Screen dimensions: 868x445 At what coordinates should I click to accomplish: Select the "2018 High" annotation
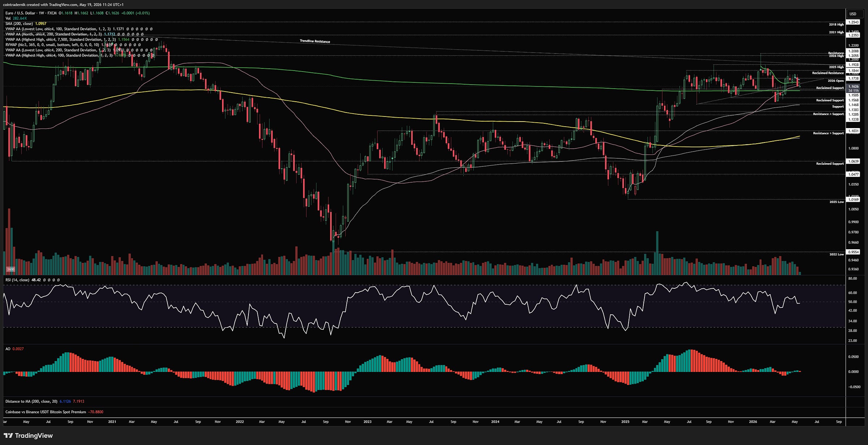[x=836, y=25]
